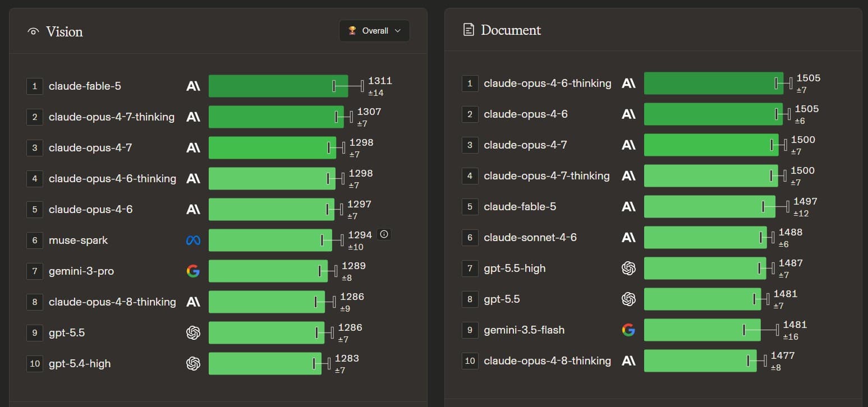This screenshot has width=868, height=407.
Task: Click the eye icon beside the Vision heading
Action: [x=34, y=32]
